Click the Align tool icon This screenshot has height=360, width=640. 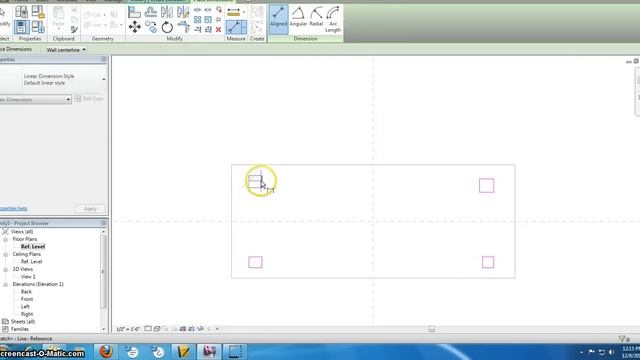(x=134, y=12)
